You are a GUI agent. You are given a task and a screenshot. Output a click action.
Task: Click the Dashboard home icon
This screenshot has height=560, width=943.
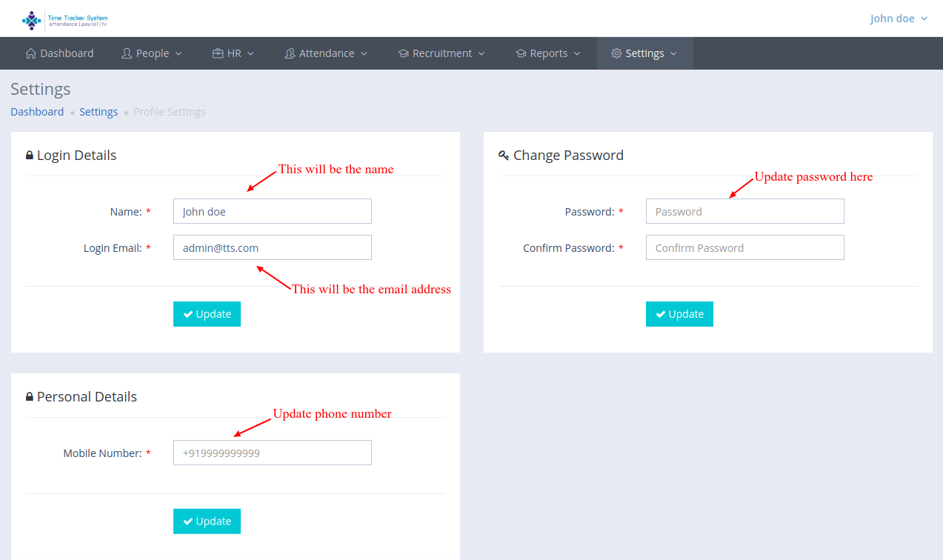[x=30, y=53]
